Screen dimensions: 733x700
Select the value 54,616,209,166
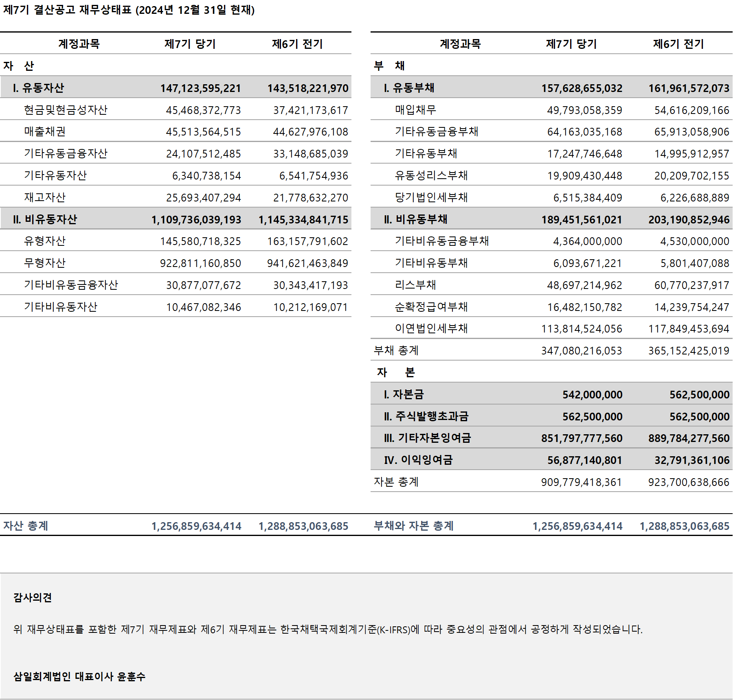click(692, 110)
